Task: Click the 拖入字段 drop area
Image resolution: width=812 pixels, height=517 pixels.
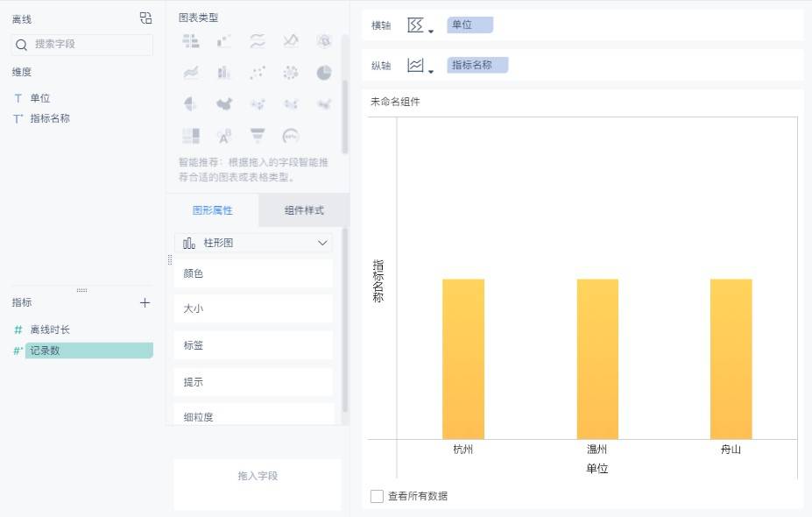Action: [258, 484]
